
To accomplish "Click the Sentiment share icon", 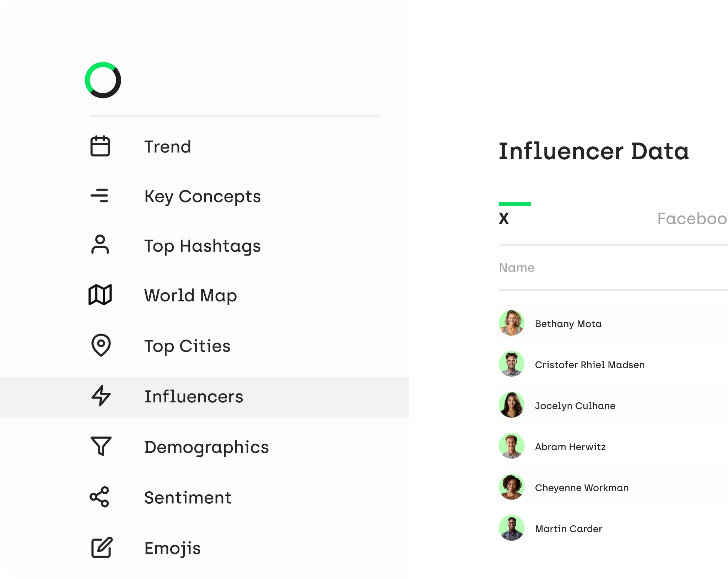I will click(x=101, y=497).
